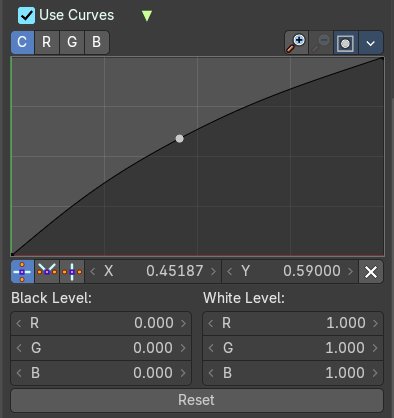The image size is (394, 418).
Task: Increase Black Level B value
Action: click(x=183, y=373)
